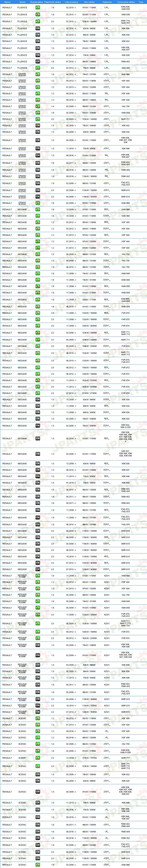Screen dimensions: 147x868
Task: Click the Model column header
Action: (x=22, y=2)
